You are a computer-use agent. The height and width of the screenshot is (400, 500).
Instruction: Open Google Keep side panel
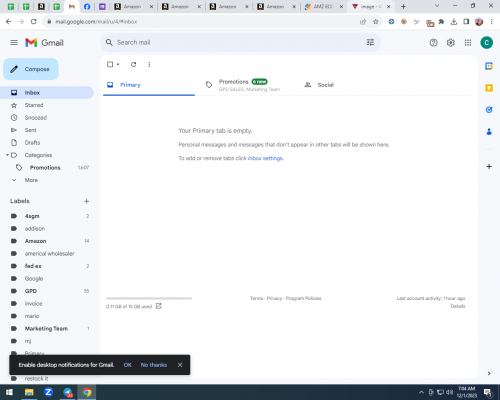[x=489, y=88]
